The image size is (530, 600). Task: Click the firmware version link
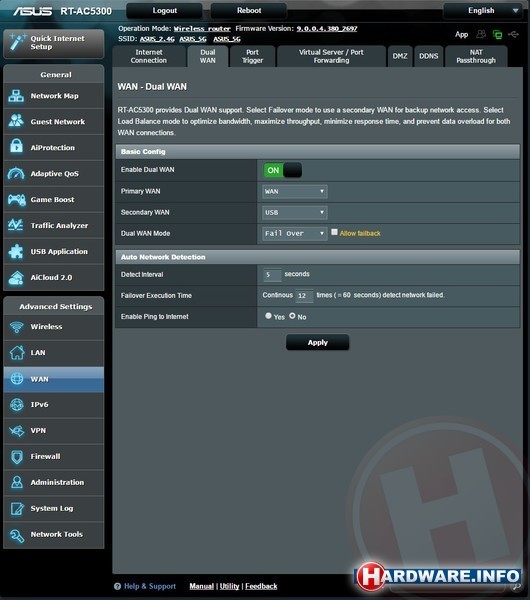(327, 29)
